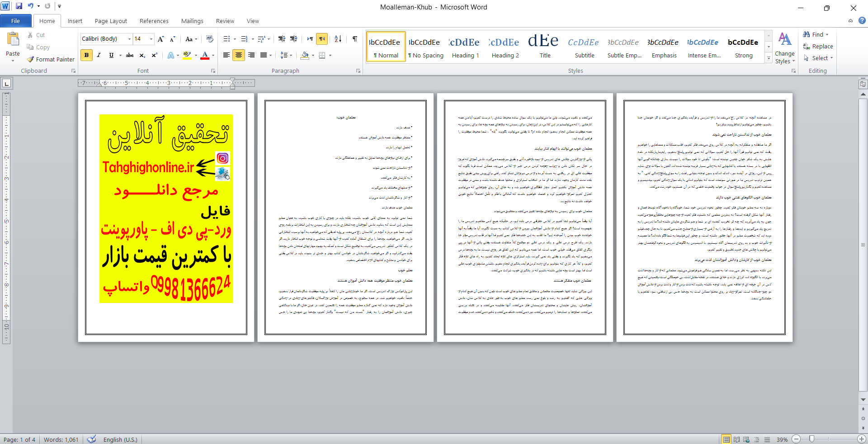868x444 pixels.
Task: Switch to Outline view
Action: coord(757,439)
